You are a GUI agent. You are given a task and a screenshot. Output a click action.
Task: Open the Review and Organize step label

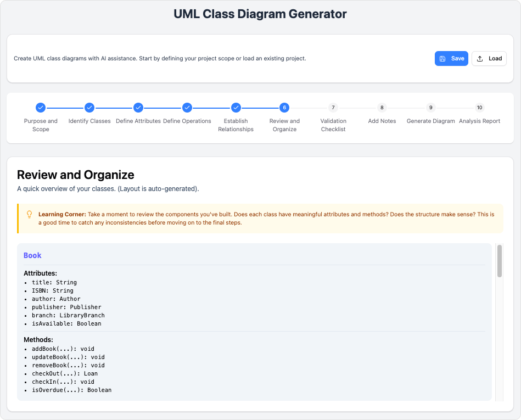[284, 125]
